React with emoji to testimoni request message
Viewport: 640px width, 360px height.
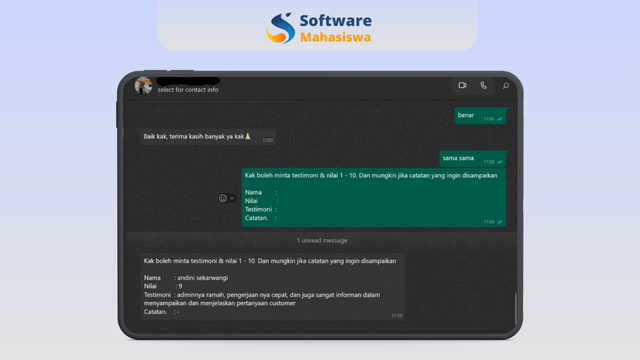tap(222, 198)
